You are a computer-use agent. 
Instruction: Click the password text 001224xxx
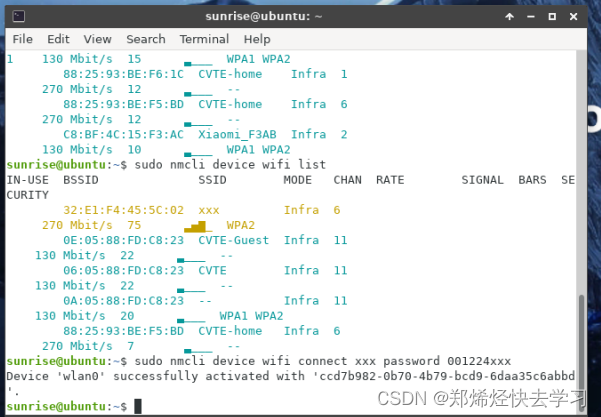coord(479,361)
